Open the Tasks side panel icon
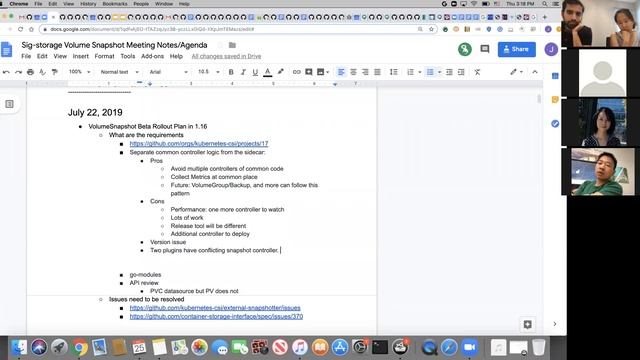Image resolution: width=640 pixels, height=360 pixels. pos(555,123)
